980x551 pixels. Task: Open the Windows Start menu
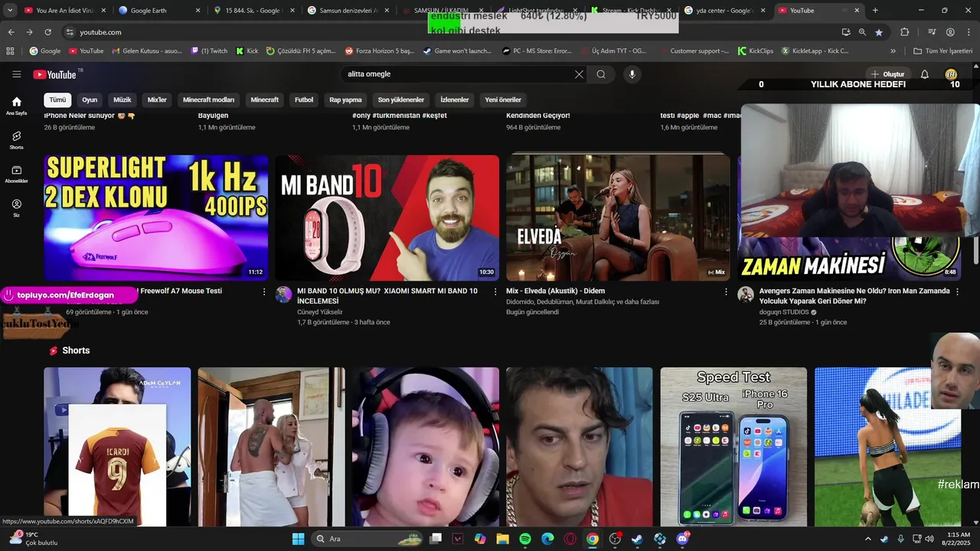coord(299,539)
